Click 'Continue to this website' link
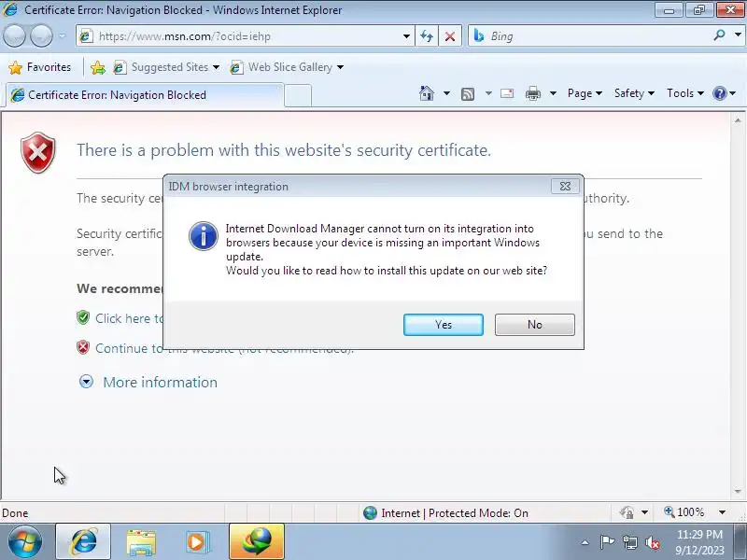 tap(129, 348)
